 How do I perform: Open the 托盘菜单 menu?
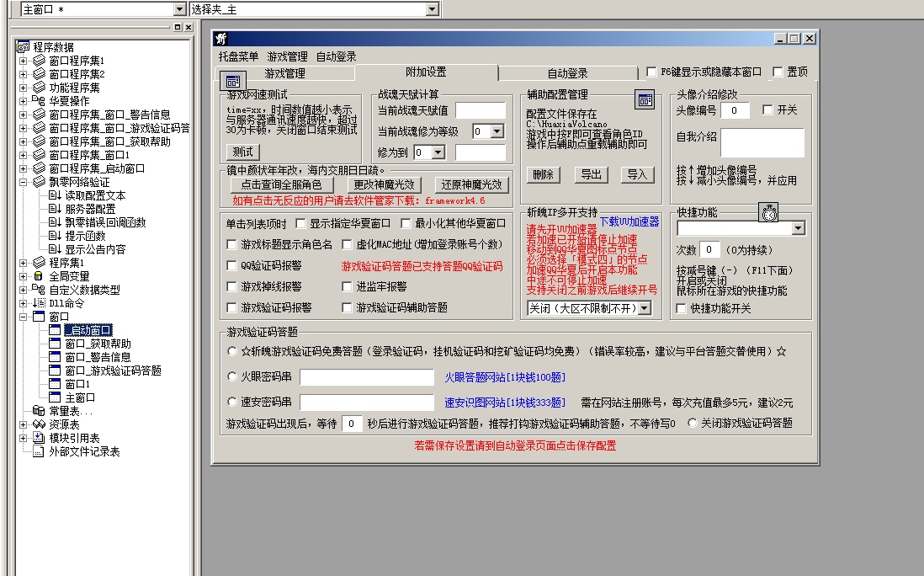click(238, 56)
